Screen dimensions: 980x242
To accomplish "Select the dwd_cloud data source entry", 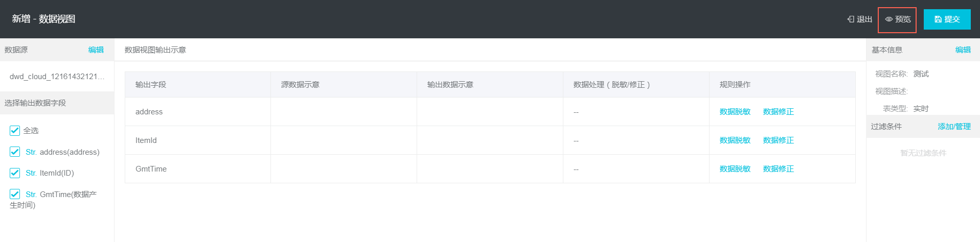I will pyautogui.click(x=57, y=77).
